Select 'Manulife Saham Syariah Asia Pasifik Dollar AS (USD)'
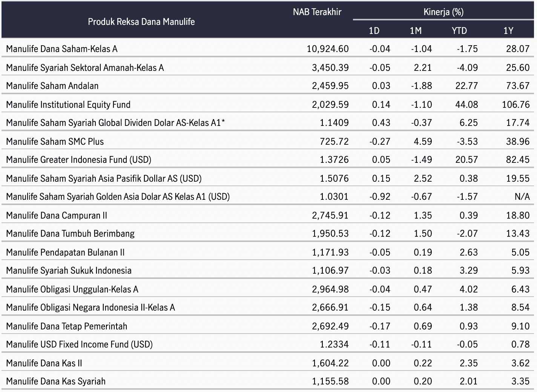This screenshot has height=392, width=537. (x=104, y=178)
